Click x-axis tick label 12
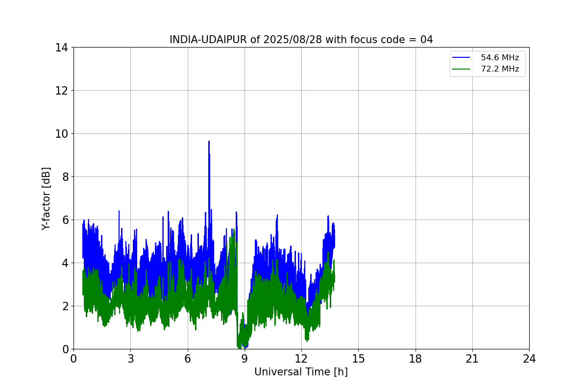588x392 pixels. click(301, 359)
